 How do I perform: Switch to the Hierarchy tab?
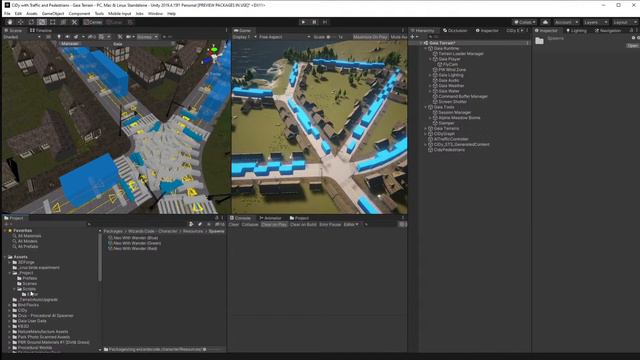click(423, 30)
